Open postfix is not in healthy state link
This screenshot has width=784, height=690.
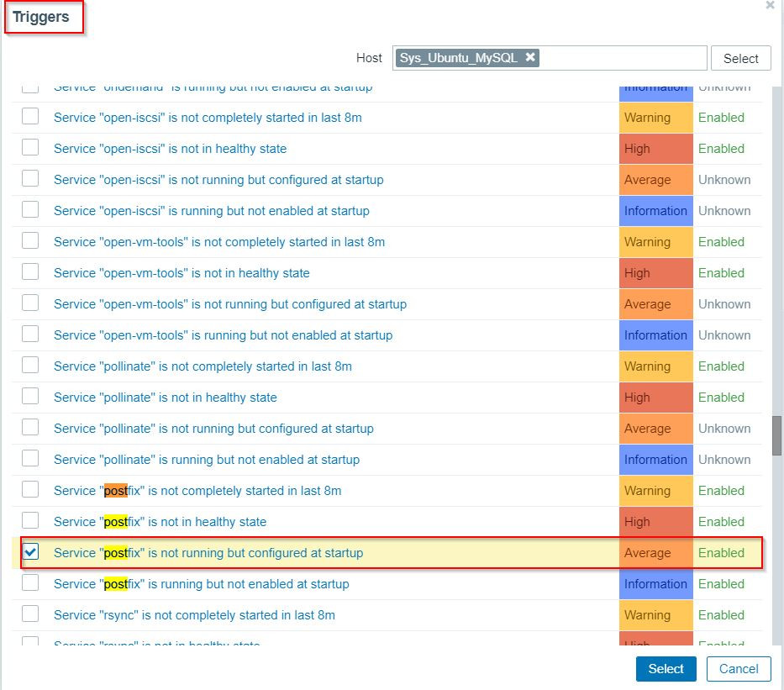[160, 522]
